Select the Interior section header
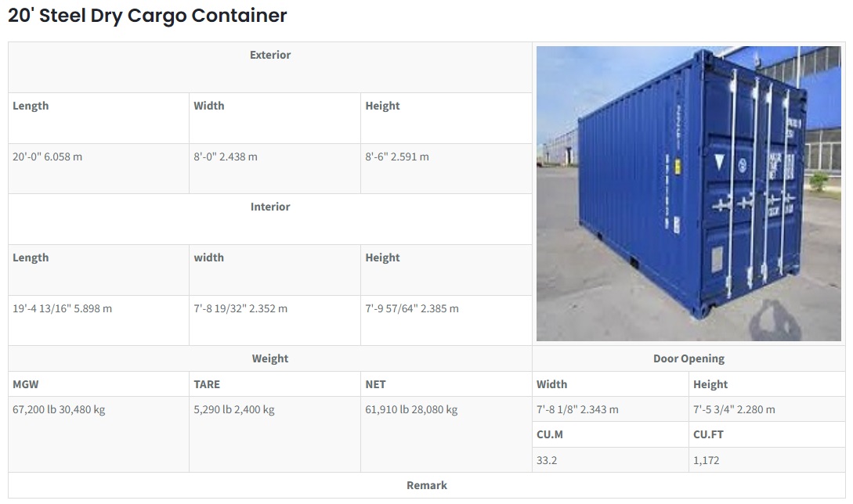This screenshot has height=504, width=853. point(269,207)
